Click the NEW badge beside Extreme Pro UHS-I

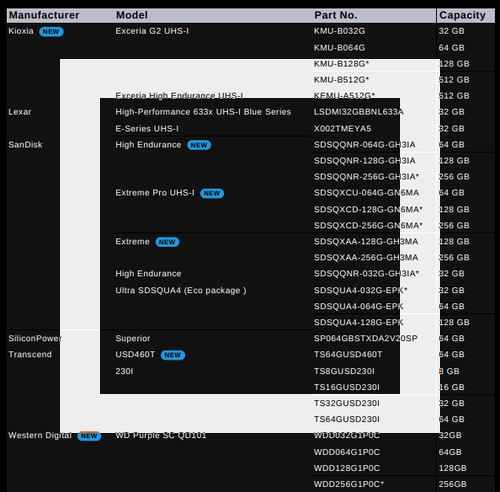(x=212, y=193)
